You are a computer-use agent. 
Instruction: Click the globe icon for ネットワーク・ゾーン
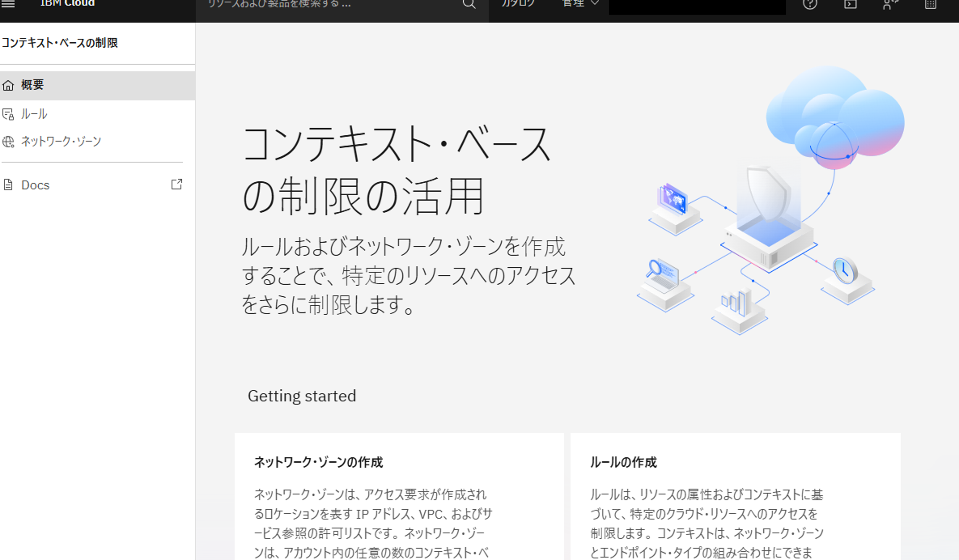(x=8, y=142)
